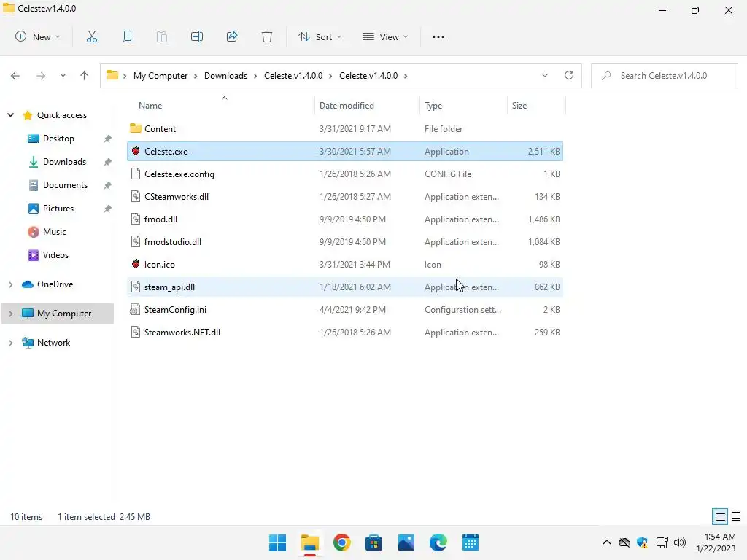Select the steam_api.dll file

click(345, 287)
